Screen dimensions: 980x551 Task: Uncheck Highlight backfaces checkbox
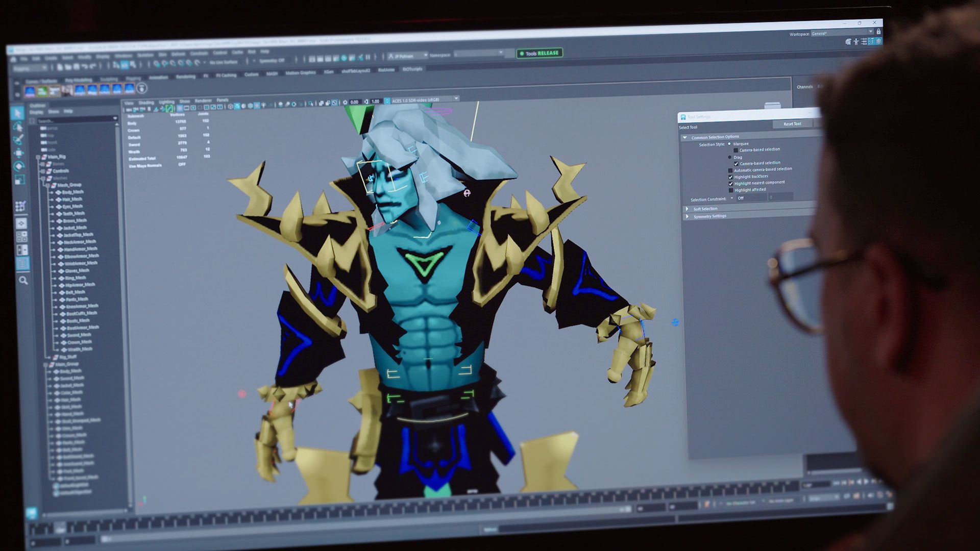coord(730,177)
